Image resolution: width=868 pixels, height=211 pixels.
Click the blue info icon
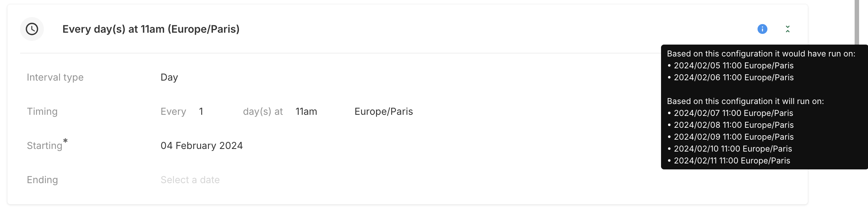(762, 29)
